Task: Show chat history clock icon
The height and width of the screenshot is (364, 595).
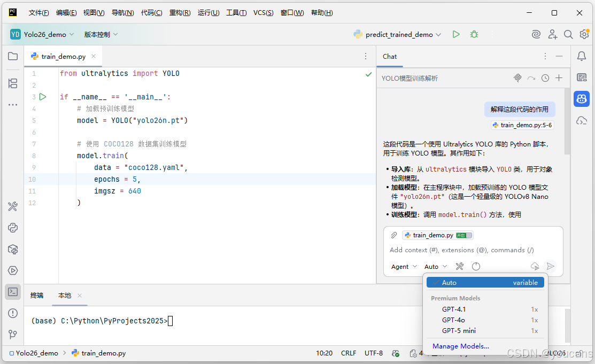Action: click(x=545, y=78)
